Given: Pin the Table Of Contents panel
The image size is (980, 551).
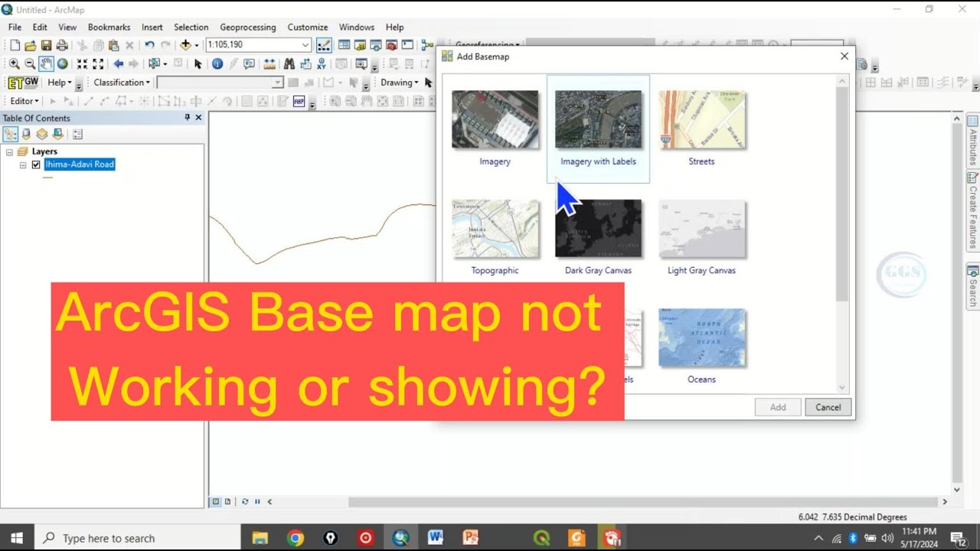Looking at the screenshot, I should coord(188,118).
